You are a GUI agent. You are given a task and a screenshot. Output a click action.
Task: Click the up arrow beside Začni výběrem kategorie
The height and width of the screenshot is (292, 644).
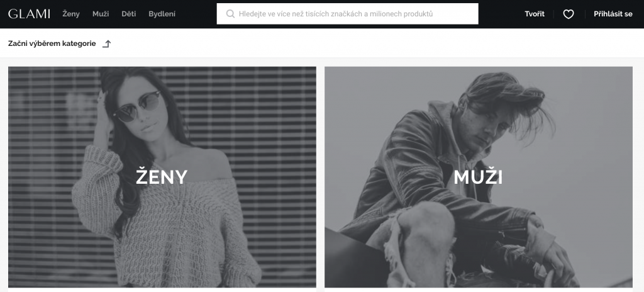pos(107,43)
